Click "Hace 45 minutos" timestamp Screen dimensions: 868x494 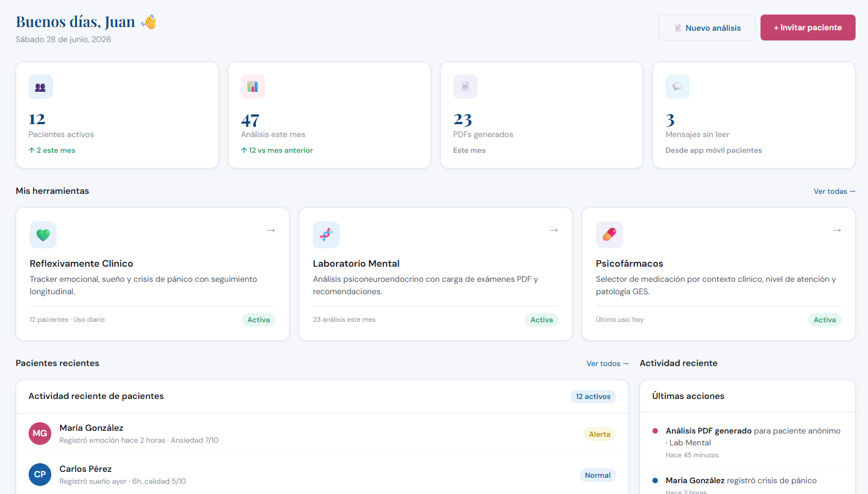pos(692,455)
